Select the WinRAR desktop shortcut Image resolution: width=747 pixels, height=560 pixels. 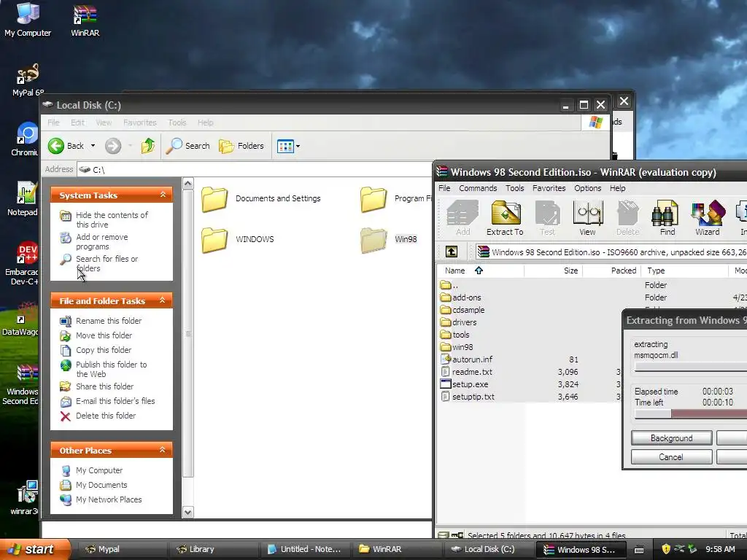click(85, 20)
